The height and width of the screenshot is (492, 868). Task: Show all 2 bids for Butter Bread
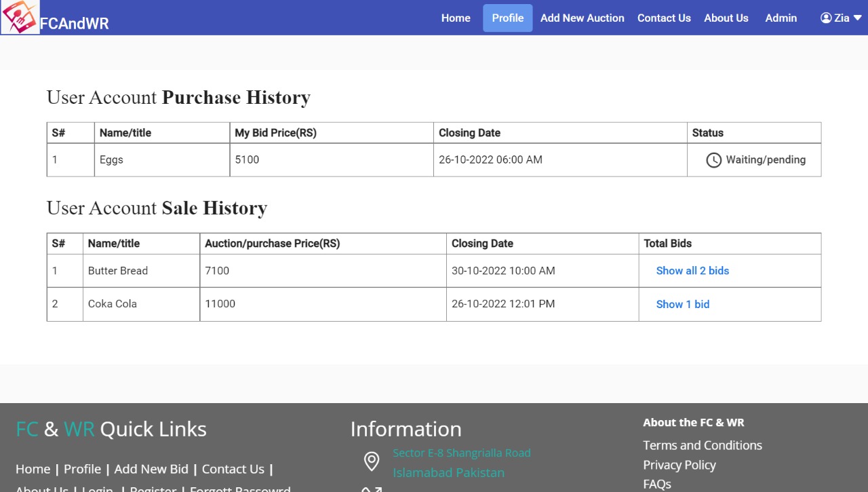click(x=692, y=271)
